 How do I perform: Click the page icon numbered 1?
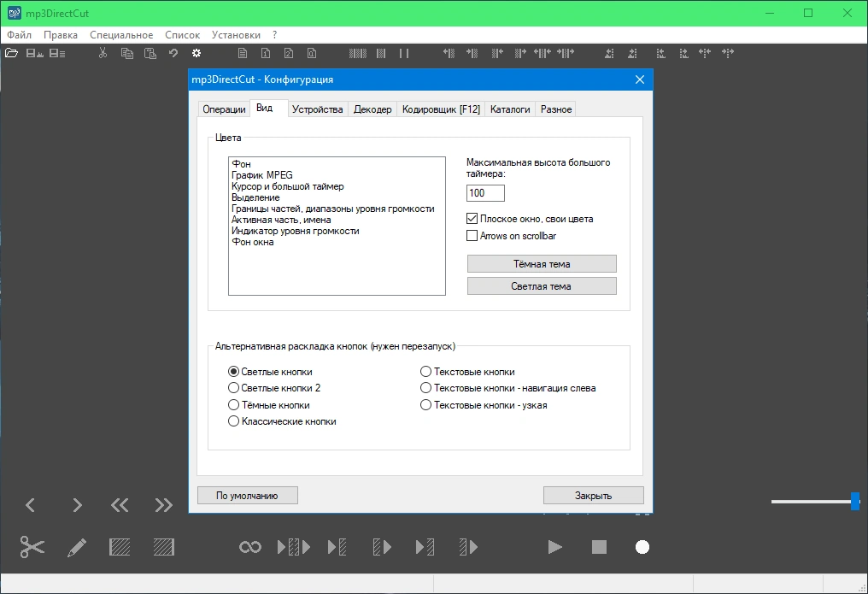266,53
